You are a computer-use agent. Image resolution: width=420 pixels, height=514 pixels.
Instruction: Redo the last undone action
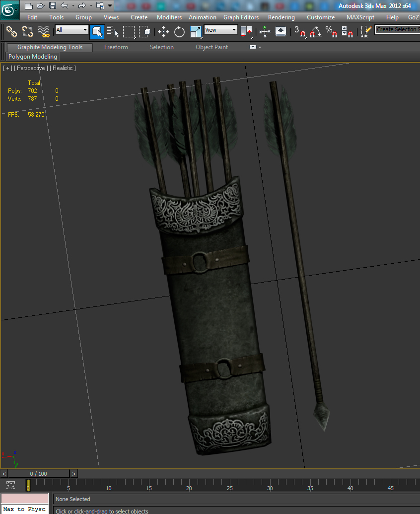click(82, 5)
